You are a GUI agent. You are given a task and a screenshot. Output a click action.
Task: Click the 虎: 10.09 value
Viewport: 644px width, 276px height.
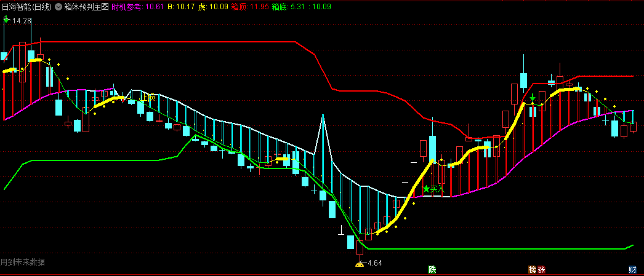point(214,7)
